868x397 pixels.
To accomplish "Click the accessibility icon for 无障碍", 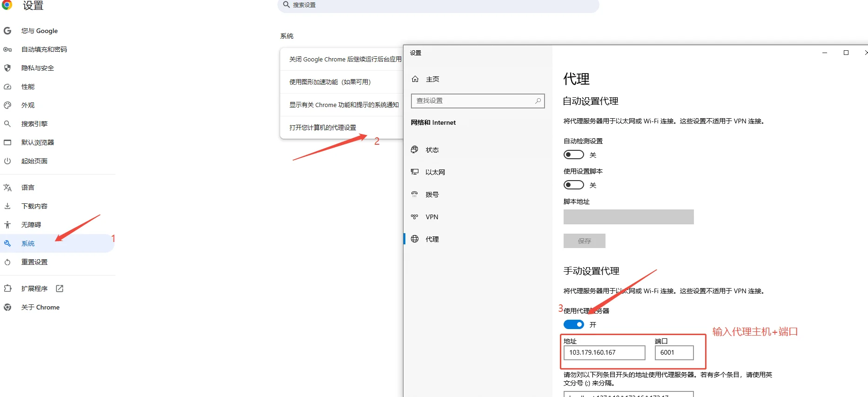I will pos(7,225).
